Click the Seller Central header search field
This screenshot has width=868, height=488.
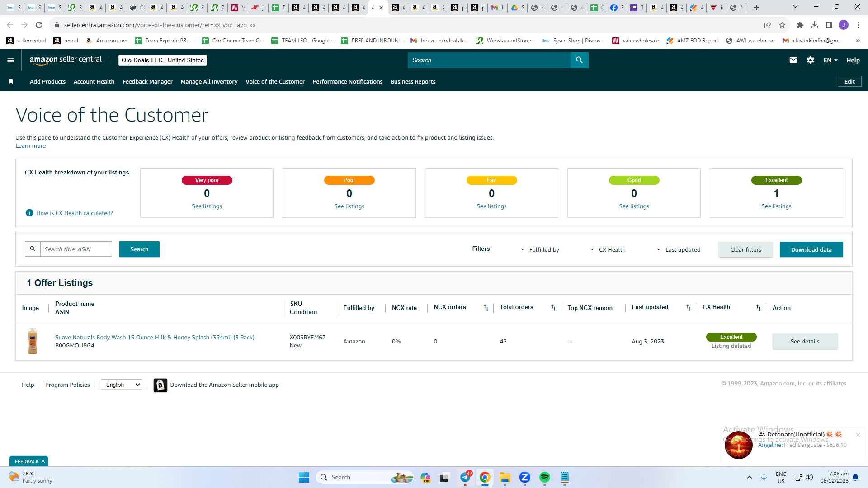point(489,60)
